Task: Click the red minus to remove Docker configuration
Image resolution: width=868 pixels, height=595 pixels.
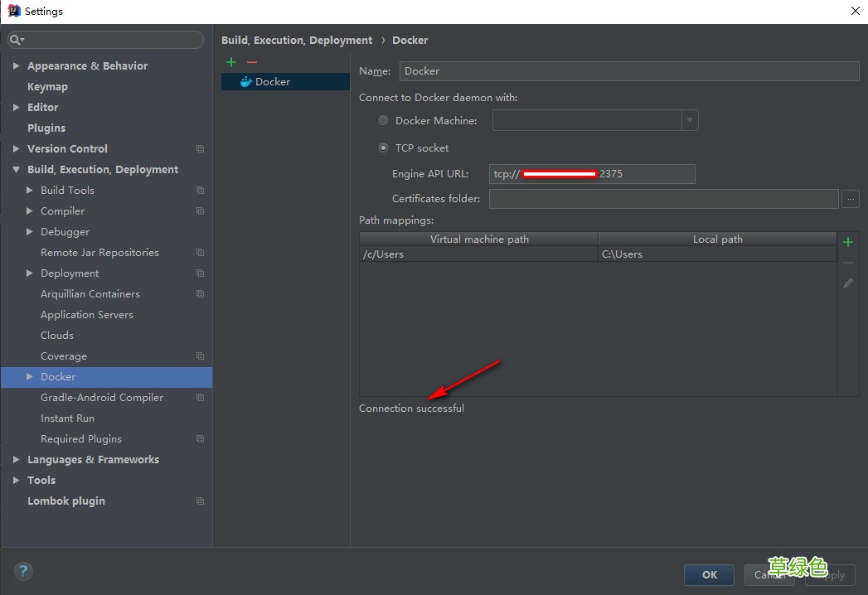Action: click(x=252, y=62)
